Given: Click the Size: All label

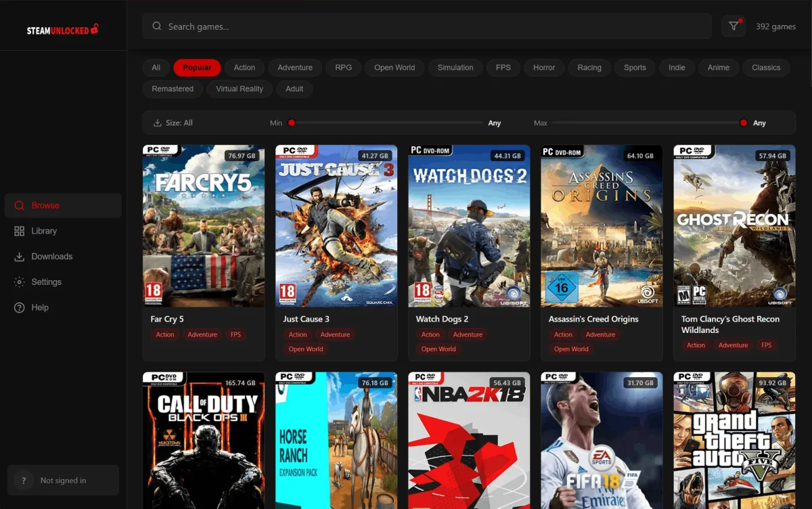Looking at the screenshot, I should 179,123.
